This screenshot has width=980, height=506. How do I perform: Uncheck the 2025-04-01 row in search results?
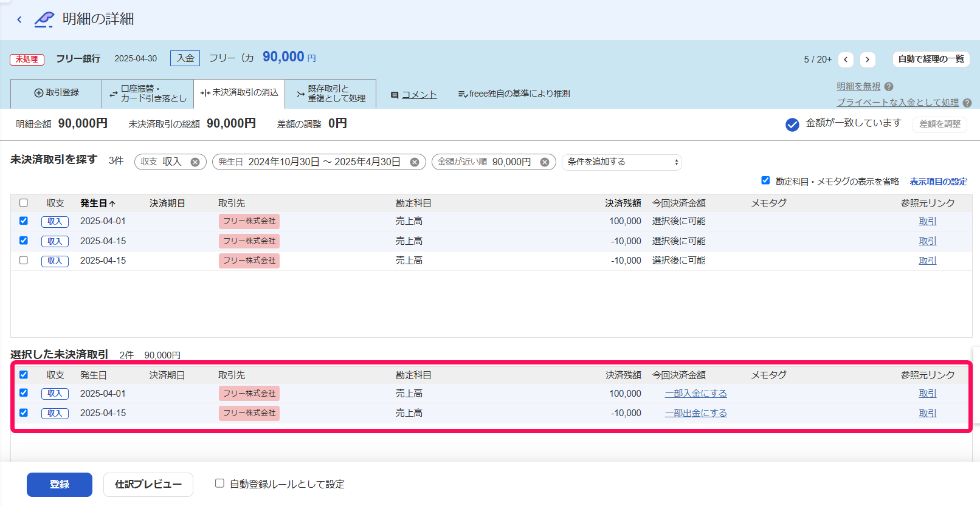point(24,221)
